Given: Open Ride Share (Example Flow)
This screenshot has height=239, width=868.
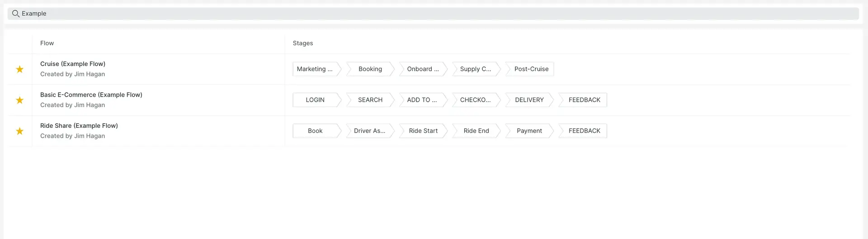Looking at the screenshot, I should click(x=79, y=126).
